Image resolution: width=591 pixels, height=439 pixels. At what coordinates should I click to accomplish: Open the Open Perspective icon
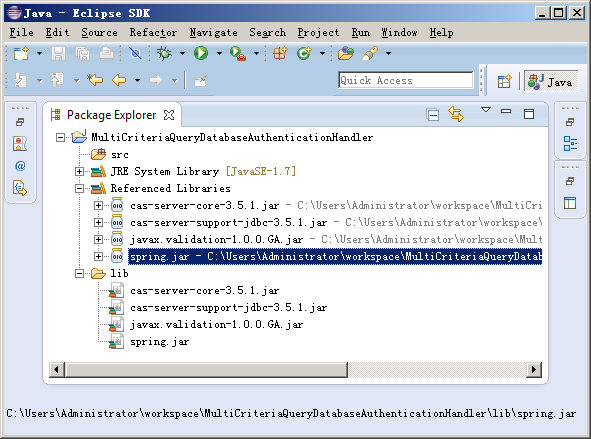[x=504, y=81]
